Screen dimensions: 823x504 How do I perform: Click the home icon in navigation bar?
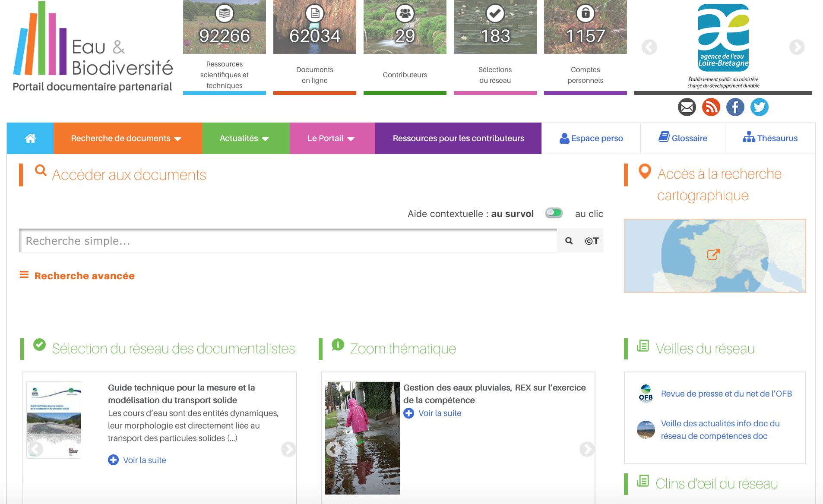(x=30, y=139)
